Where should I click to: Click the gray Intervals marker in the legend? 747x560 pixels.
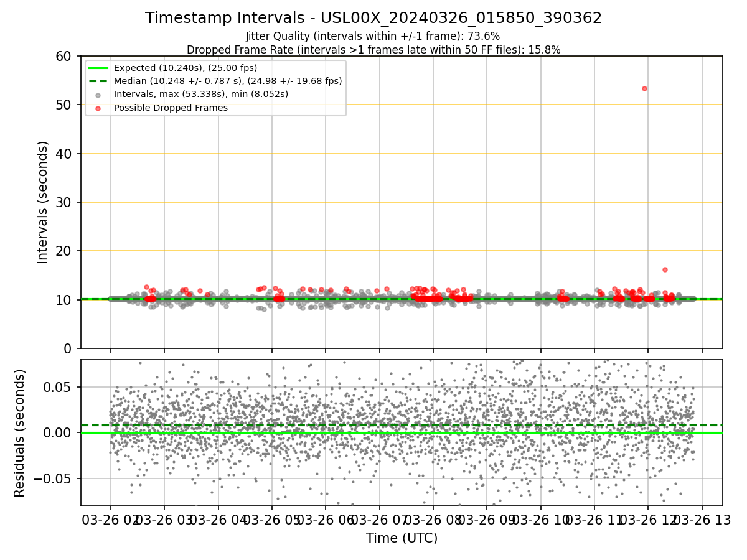coord(98,95)
